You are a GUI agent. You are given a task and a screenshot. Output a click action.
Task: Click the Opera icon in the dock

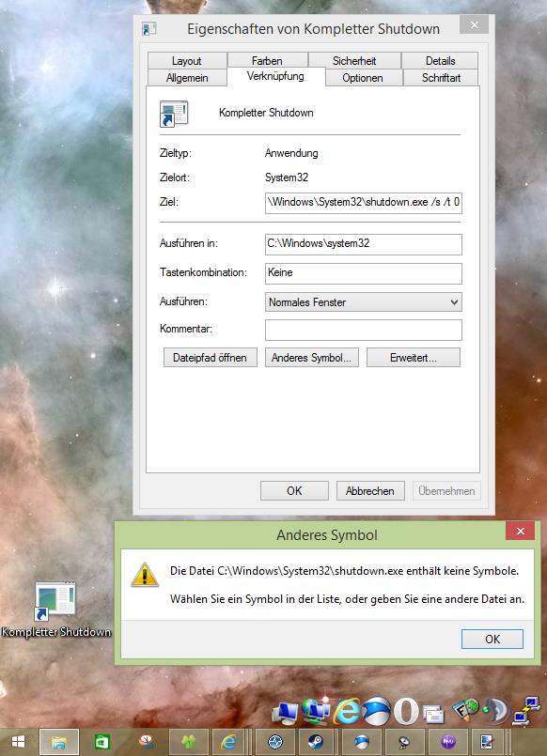pyautogui.click(x=406, y=711)
